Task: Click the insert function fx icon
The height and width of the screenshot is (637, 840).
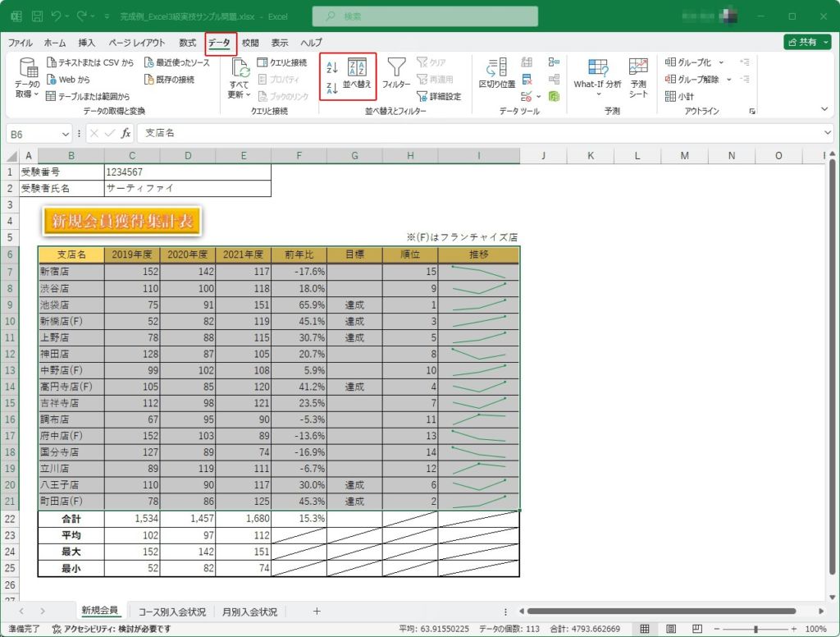Action: 126,133
